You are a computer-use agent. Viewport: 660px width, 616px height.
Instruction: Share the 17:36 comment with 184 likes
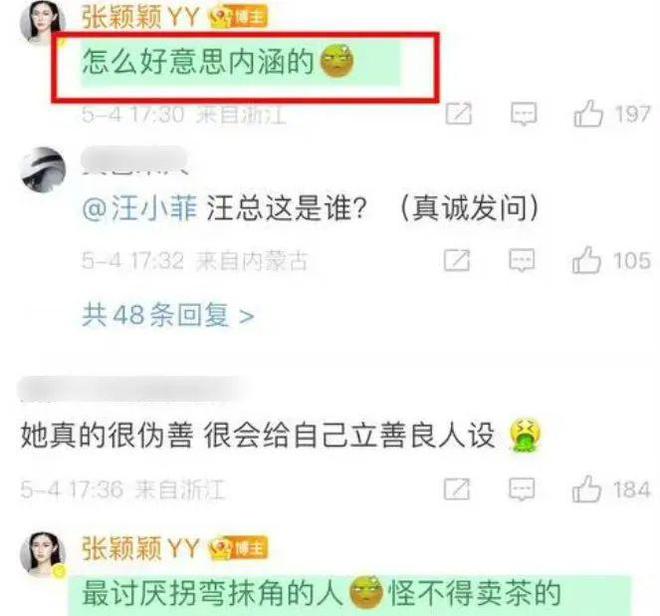[x=457, y=489]
